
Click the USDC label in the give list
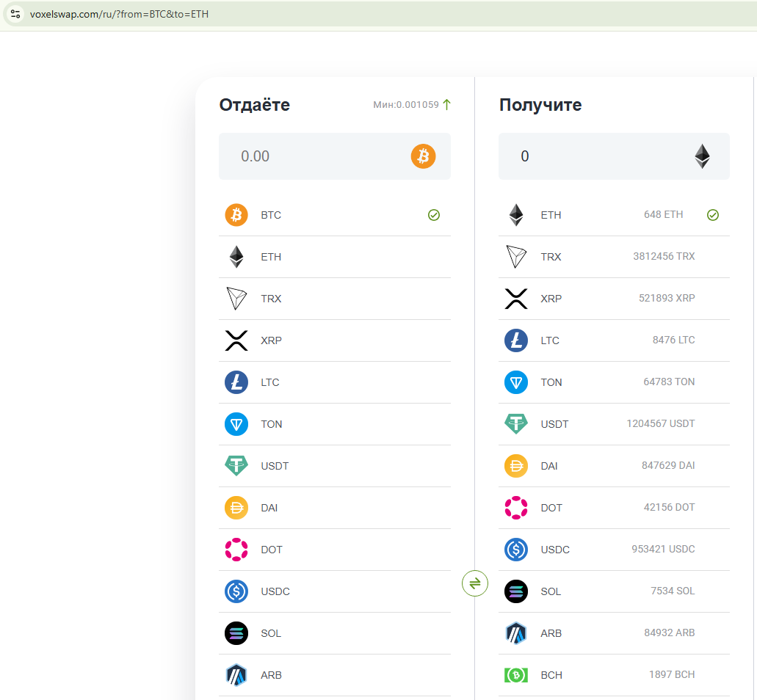click(x=275, y=591)
